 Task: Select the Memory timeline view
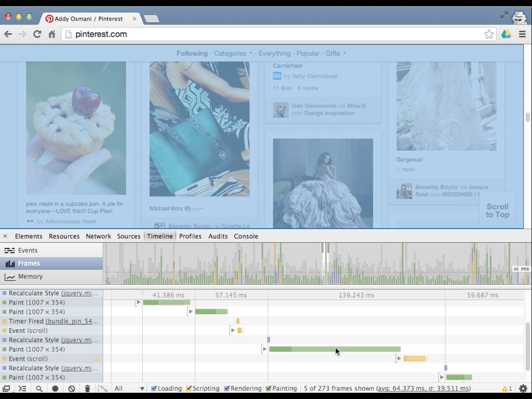click(30, 277)
